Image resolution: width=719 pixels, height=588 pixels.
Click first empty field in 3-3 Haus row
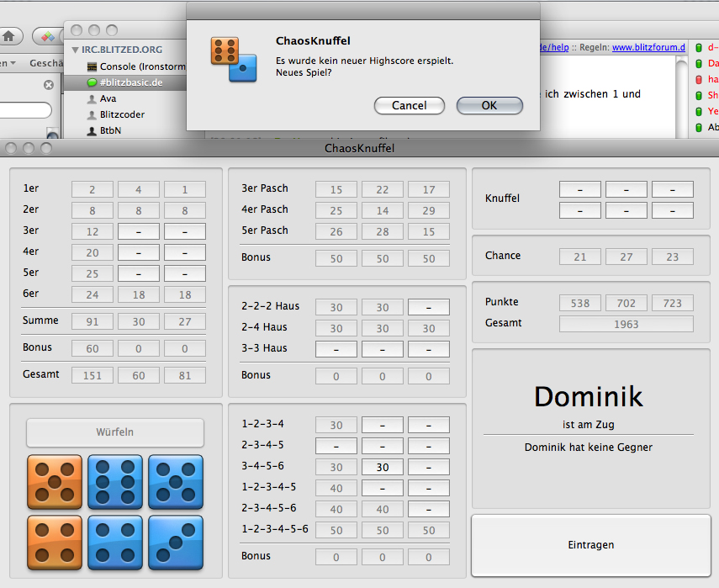(x=336, y=348)
